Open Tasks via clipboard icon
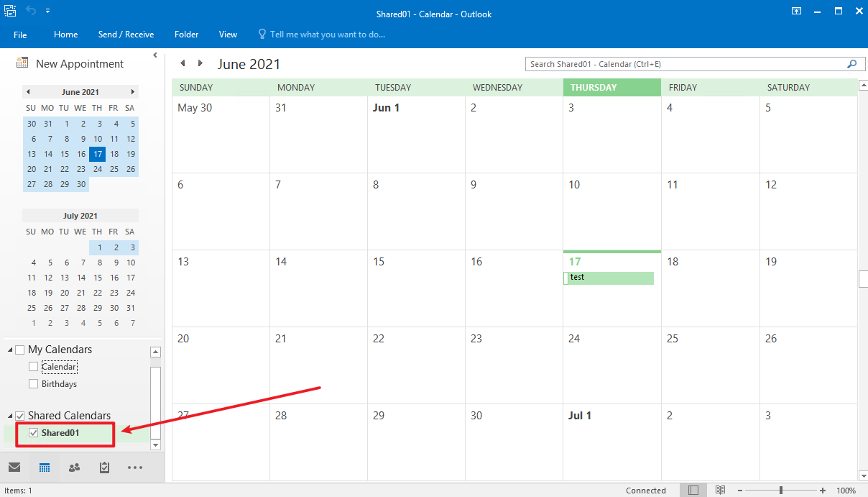The image size is (868, 497). (104, 468)
